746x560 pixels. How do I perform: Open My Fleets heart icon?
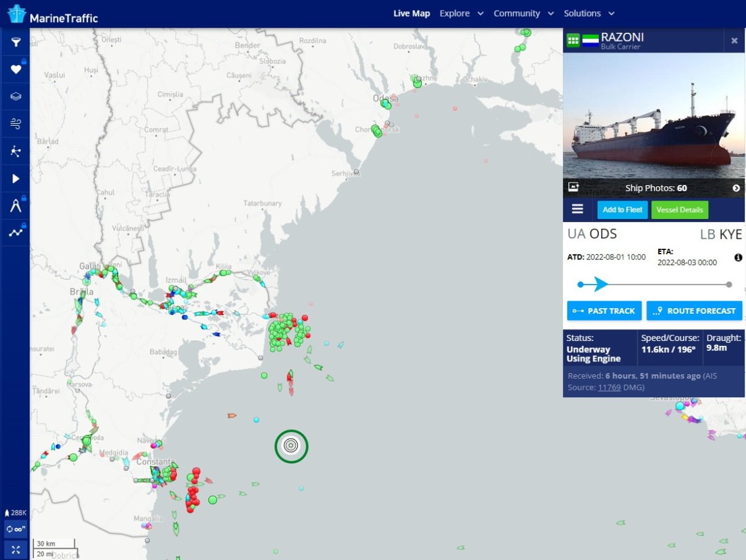coord(16,69)
